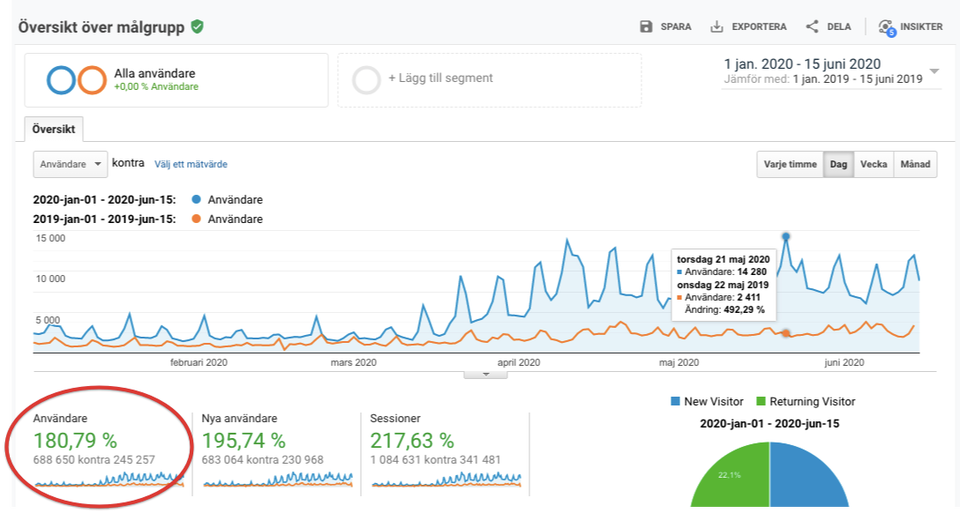
Task: Switch chart granularity to Vecka
Action: pos(874,164)
